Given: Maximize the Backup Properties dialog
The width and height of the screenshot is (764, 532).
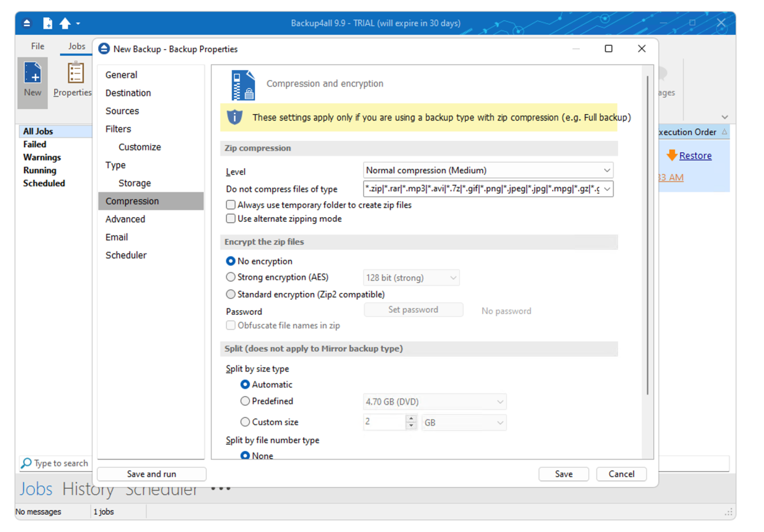Looking at the screenshot, I should 608,48.
